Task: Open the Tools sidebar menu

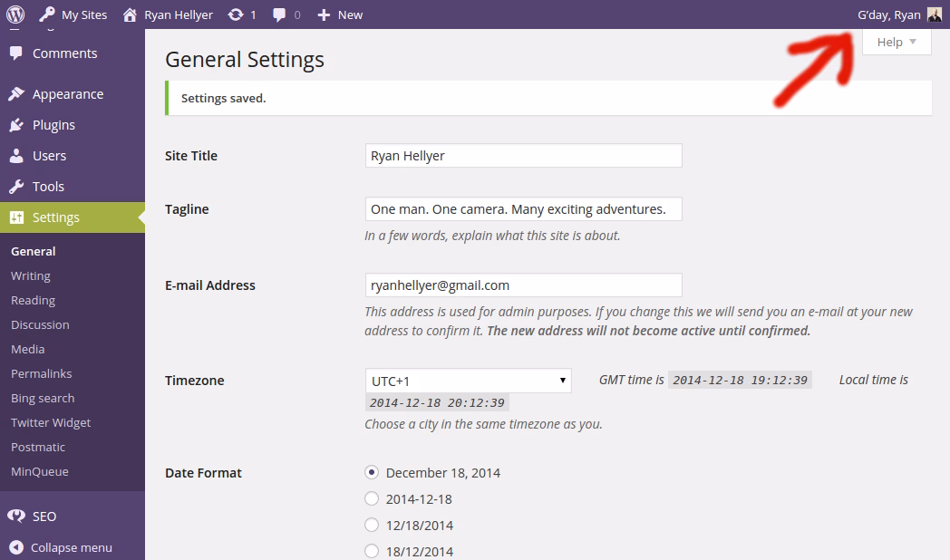Action: point(48,187)
